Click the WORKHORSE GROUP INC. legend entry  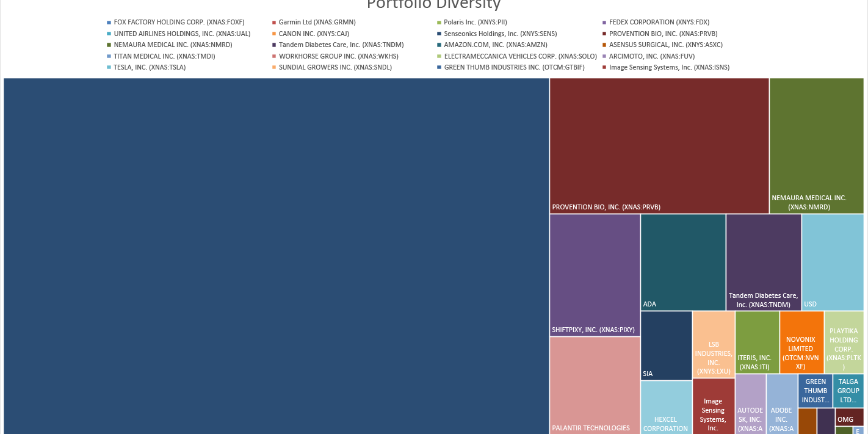[x=338, y=56]
